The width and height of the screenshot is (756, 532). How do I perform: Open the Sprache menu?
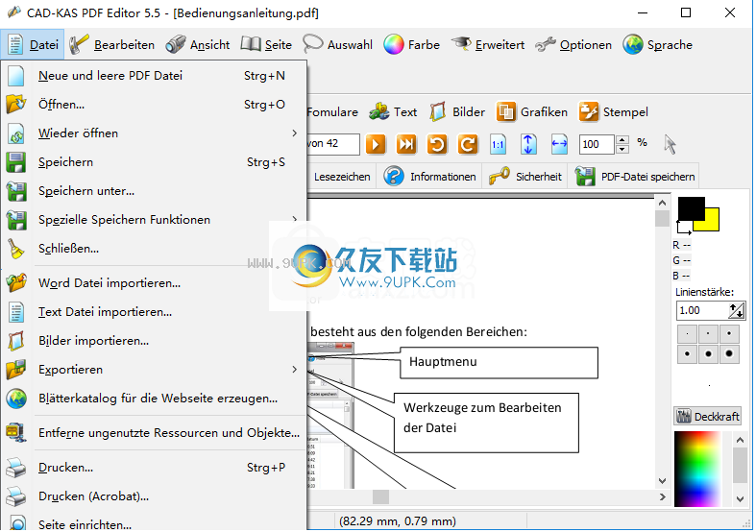658,45
